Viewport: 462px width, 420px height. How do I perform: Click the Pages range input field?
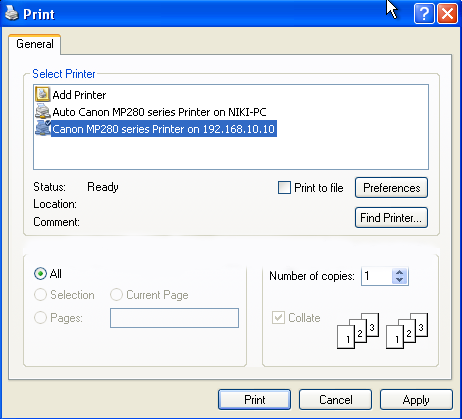pos(174,318)
